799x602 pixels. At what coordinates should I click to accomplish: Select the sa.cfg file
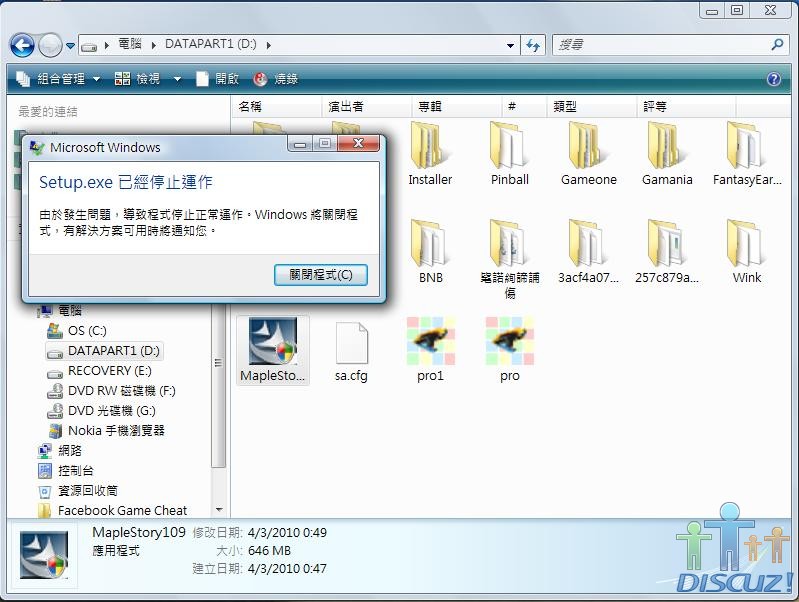click(x=351, y=352)
